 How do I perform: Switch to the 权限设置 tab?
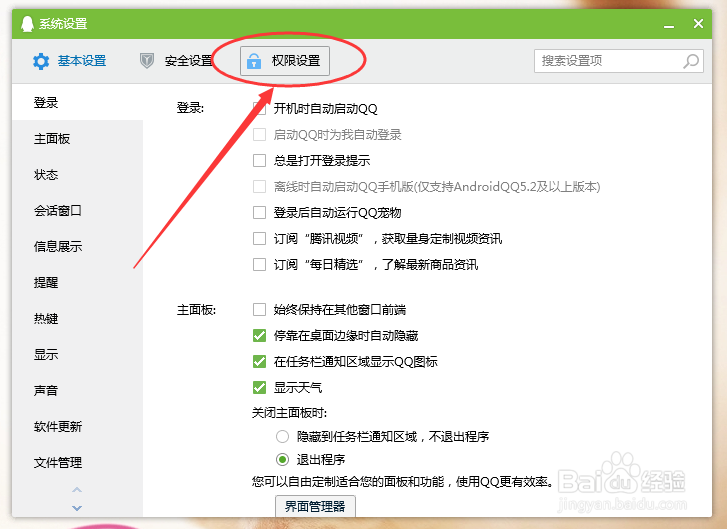285,61
